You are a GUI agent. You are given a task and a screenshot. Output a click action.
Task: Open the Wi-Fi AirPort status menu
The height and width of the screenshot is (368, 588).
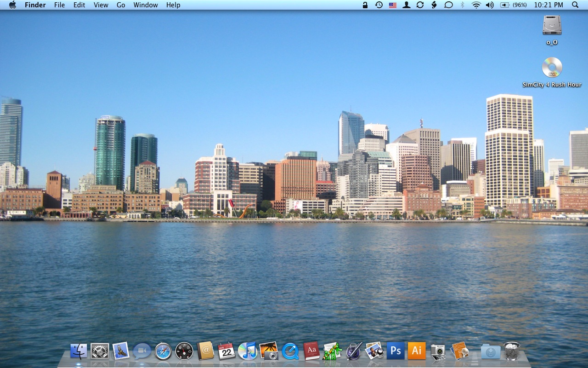tap(476, 5)
